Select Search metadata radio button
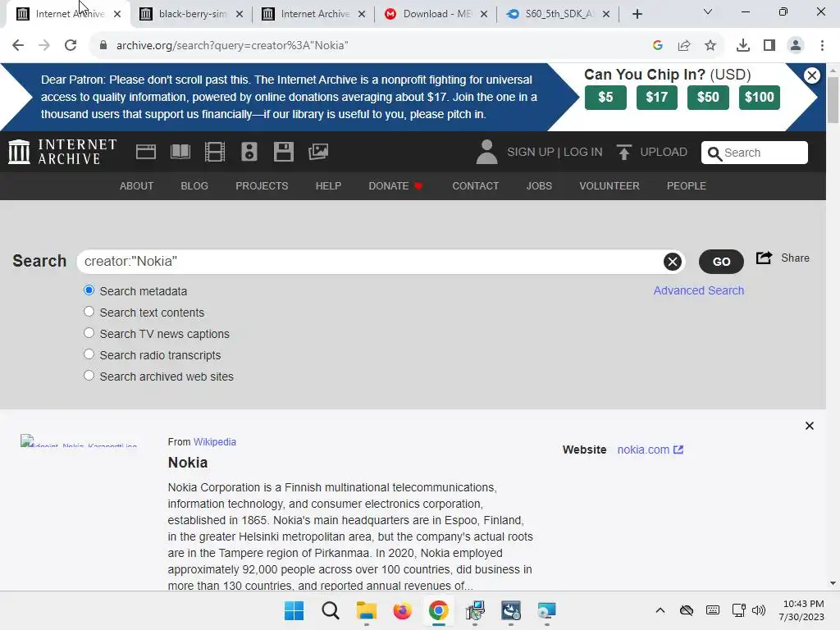The width and height of the screenshot is (840, 630). tap(89, 290)
